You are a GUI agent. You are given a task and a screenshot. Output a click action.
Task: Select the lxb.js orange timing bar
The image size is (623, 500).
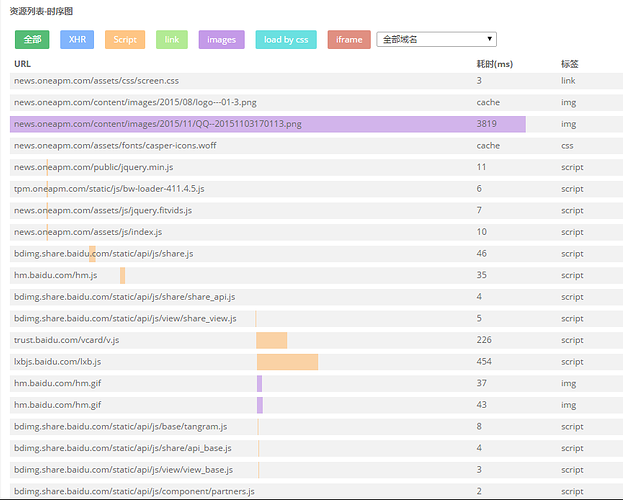(x=287, y=362)
